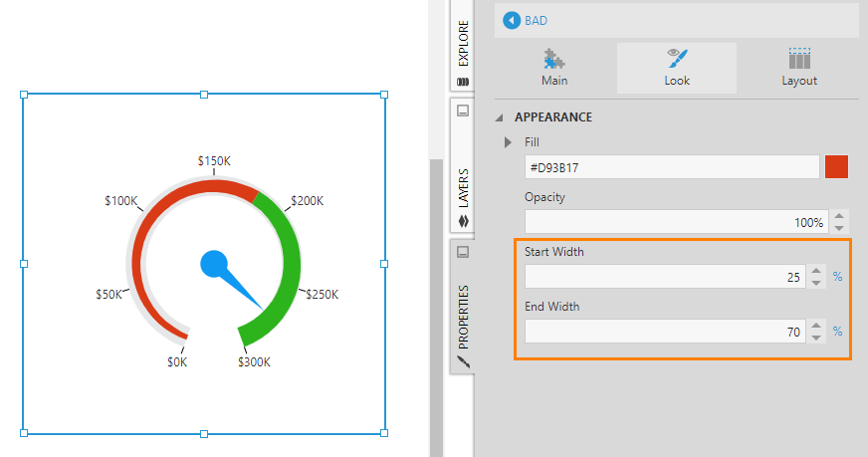The width and height of the screenshot is (868, 457).
Task: Click the dock icon above Properties tab
Action: point(463,253)
